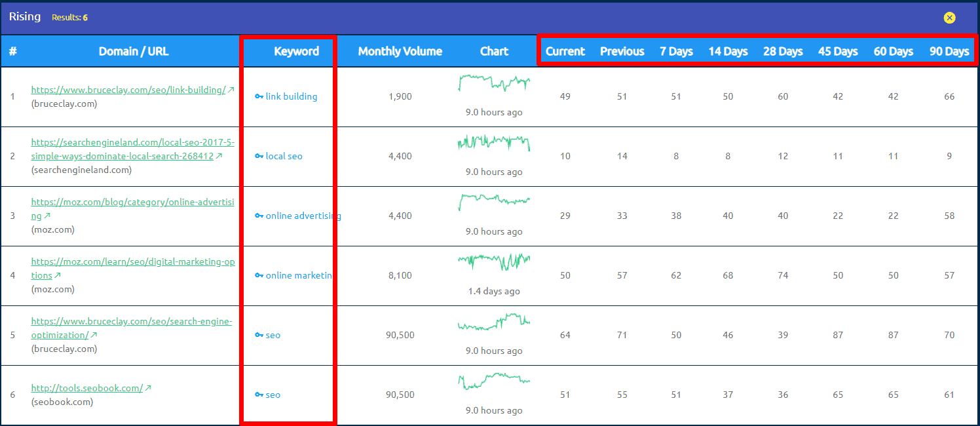Click the key icon in tools.seobook.com row
Screen dimensions: 980x426
point(259,395)
